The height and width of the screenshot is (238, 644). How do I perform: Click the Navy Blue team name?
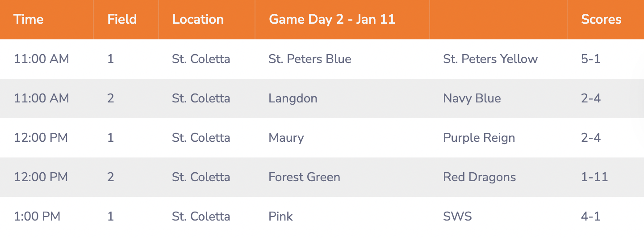[x=472, y=98]
